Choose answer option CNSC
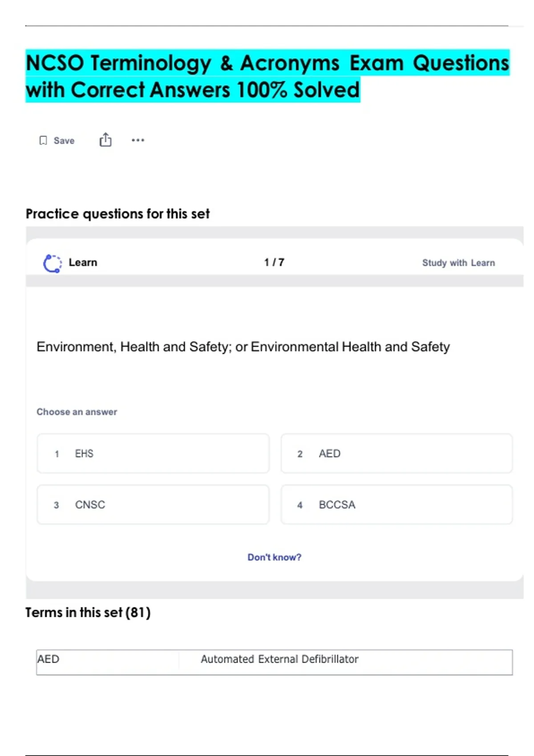 153,505
